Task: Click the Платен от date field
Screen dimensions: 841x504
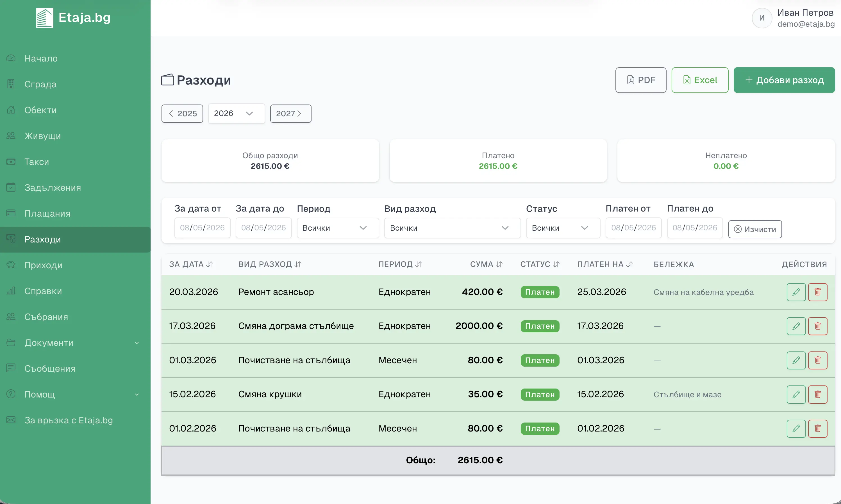Action: tap(633, 228)
